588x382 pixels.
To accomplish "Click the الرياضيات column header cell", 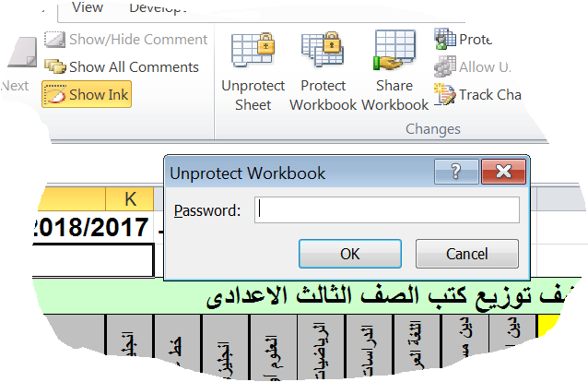I will click(x=321, y=346).
